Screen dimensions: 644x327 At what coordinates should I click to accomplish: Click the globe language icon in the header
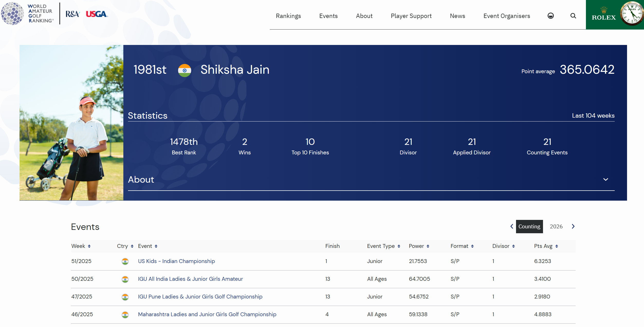pyautogui.click(x=550, y=16)
